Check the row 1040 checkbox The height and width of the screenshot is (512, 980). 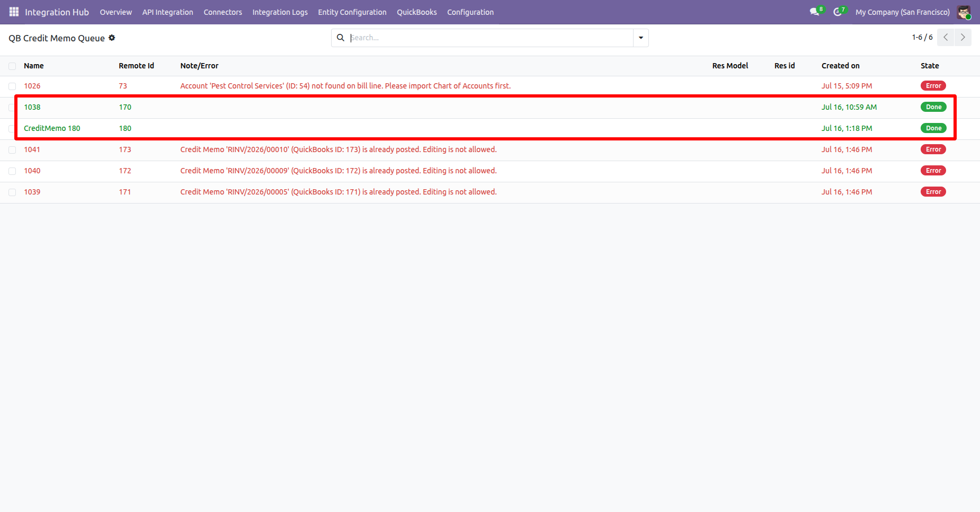[12, 171]
